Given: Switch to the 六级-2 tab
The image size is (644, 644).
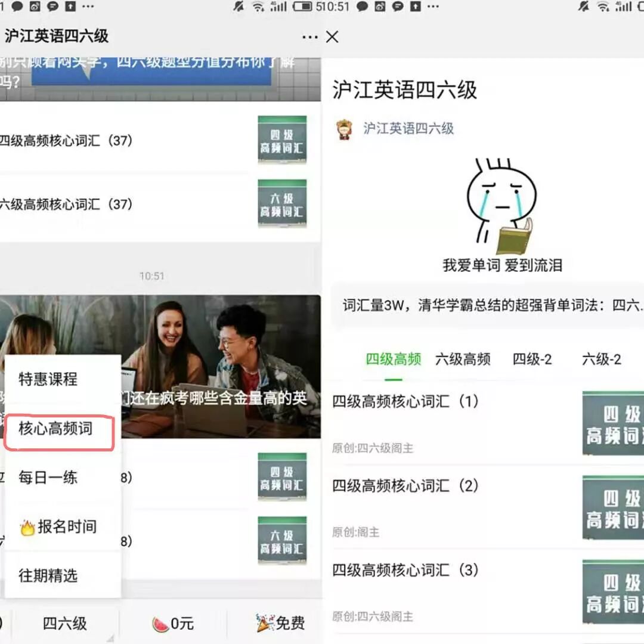Looking at the screenshot, I should click(x=601, y=360).
